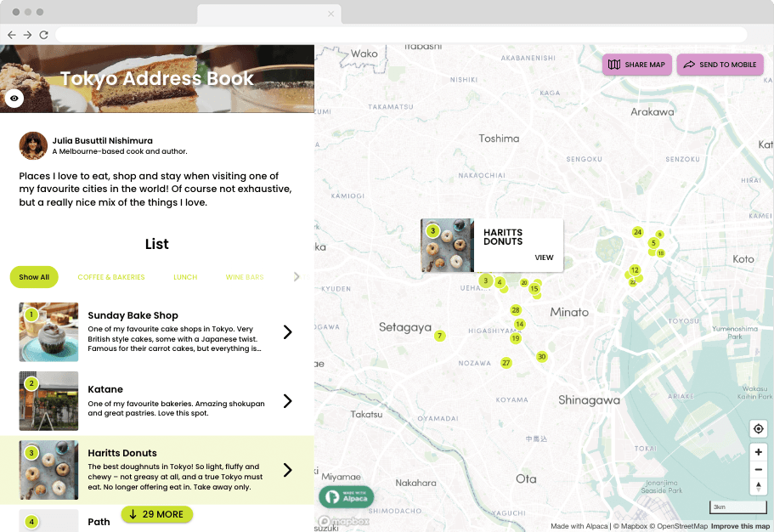
Task: Open Haritts Donuts entry with its chevron
Action: pyautogui.click(x=288, y=470)
